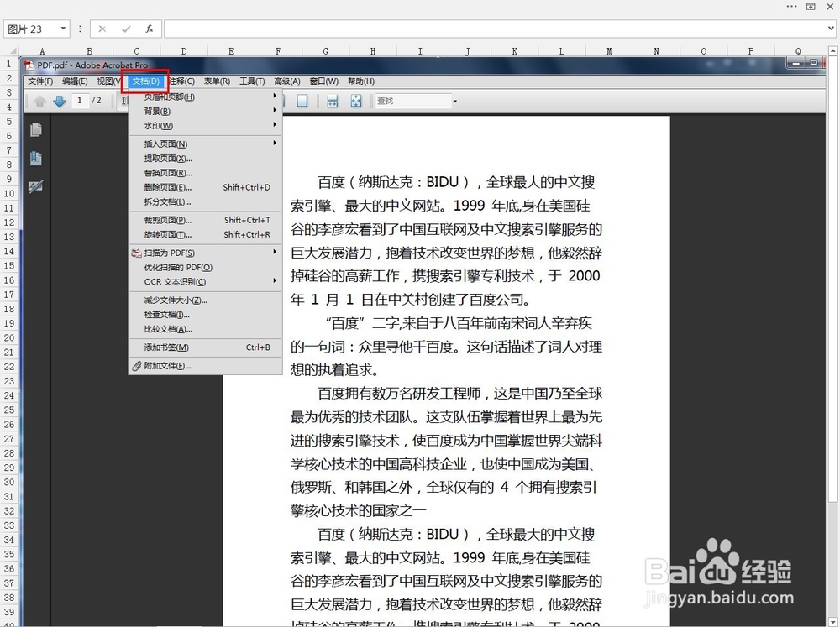Click the Acrobat page number field showing 1
This screenshot has height=627, width=840.
[x=81, y=101]
